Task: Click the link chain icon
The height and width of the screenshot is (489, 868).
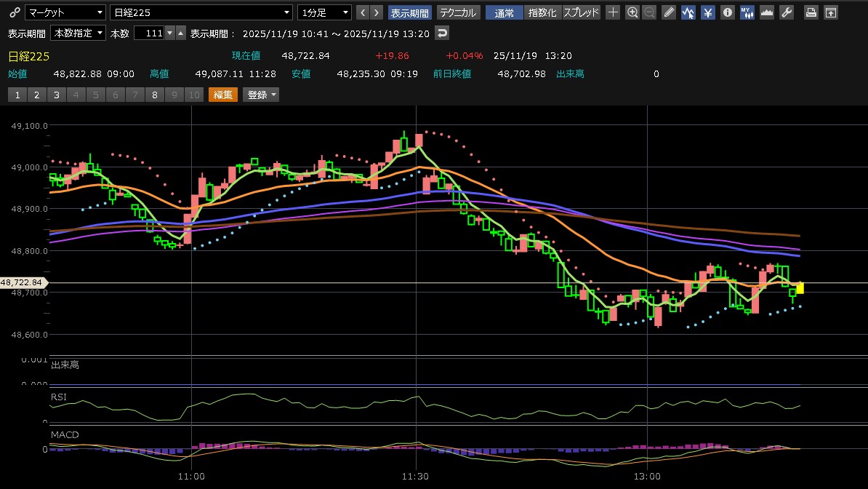Action: pos(14,12)
